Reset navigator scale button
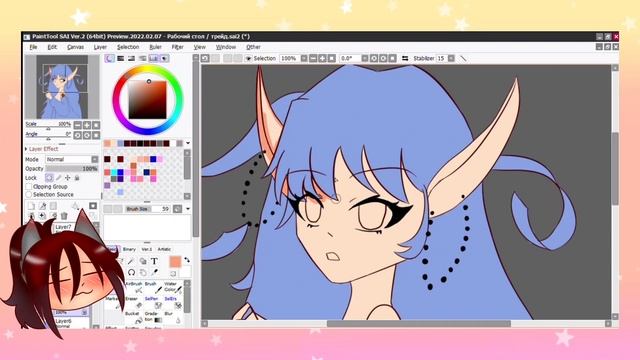 coord(96,125)
